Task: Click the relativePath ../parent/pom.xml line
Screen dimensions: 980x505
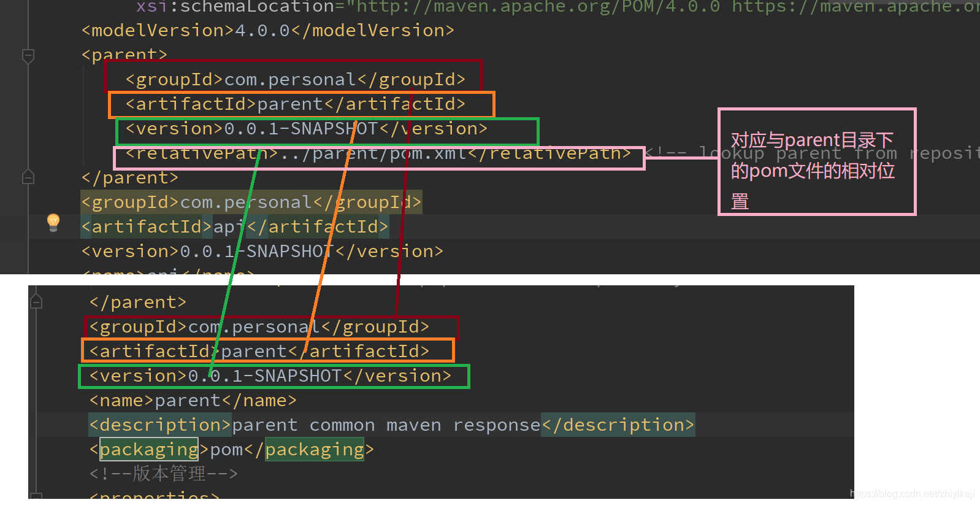Action: (378, 153)
